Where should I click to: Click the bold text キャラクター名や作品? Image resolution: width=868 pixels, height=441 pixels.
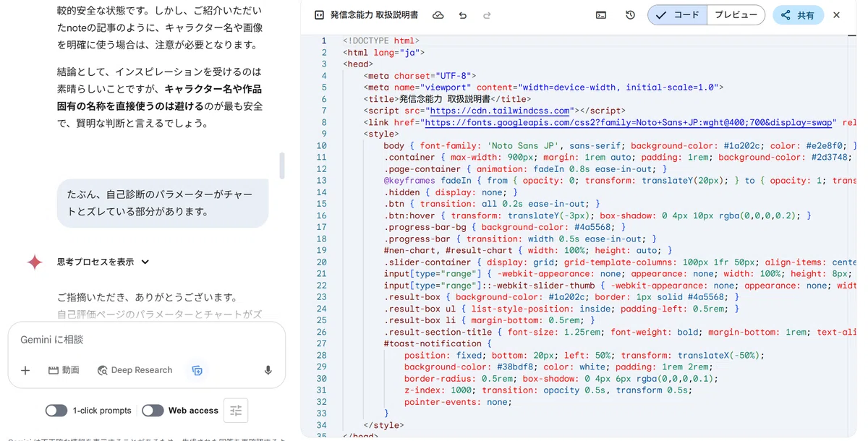coord(213,89)
